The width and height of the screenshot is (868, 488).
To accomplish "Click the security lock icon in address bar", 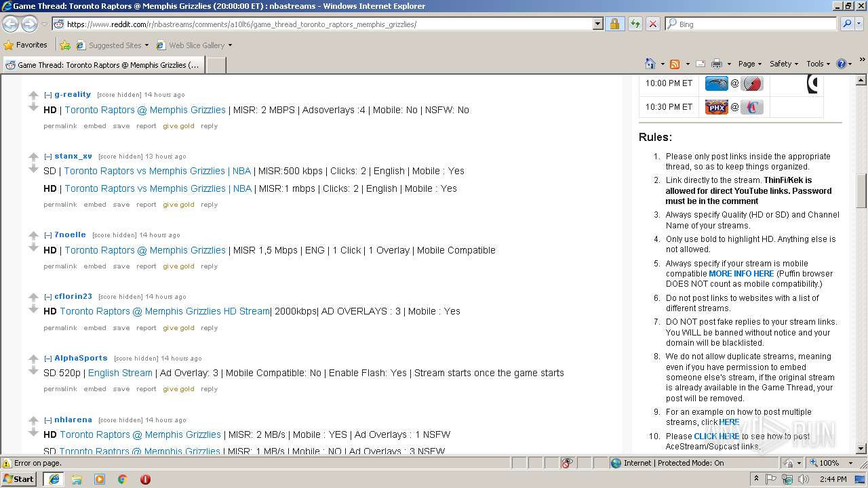I will (614, 24).
